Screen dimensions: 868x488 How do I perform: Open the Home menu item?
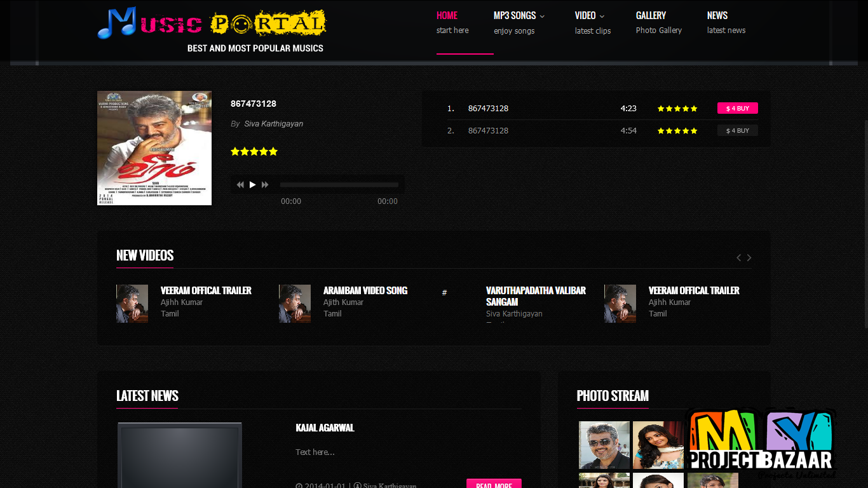(447, 16)
